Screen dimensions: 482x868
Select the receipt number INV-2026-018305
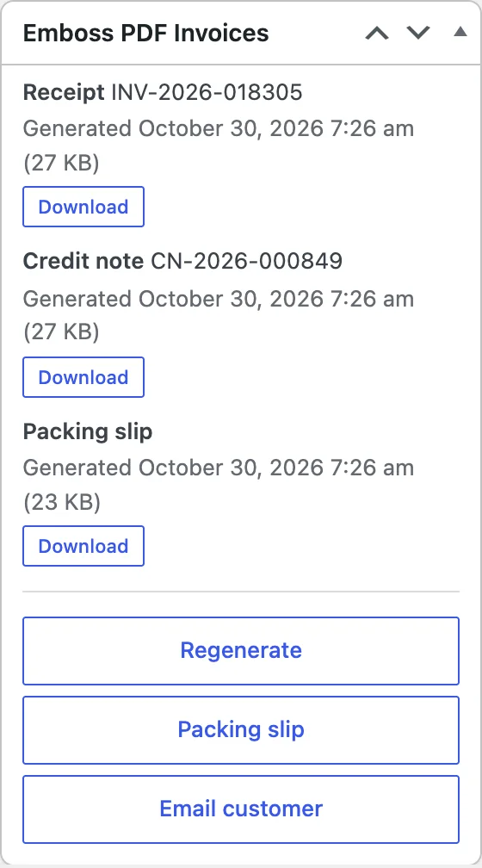click(x=207, y=92)
